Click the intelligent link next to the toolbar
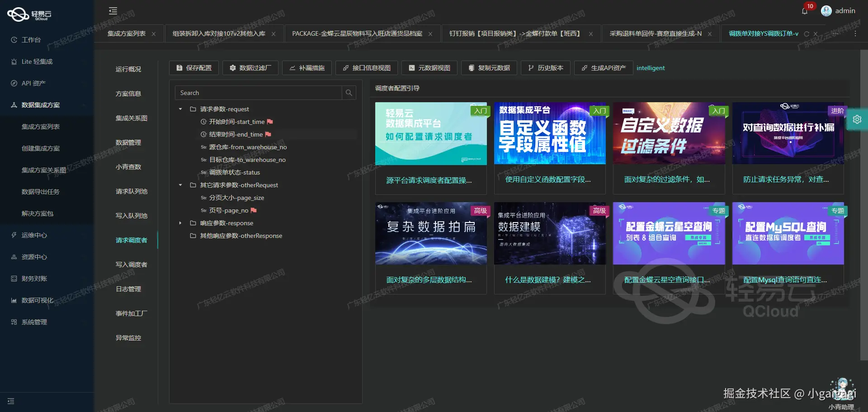 651,68
